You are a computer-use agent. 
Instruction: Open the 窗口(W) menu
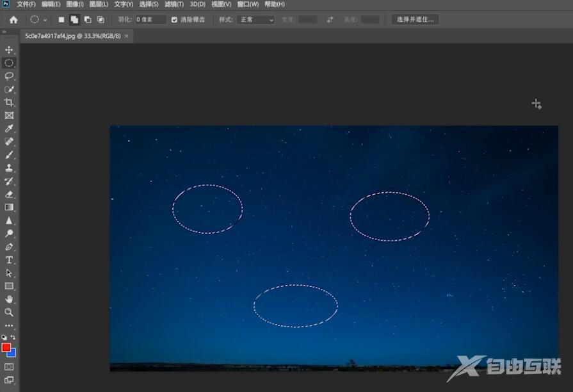(248, 4)
